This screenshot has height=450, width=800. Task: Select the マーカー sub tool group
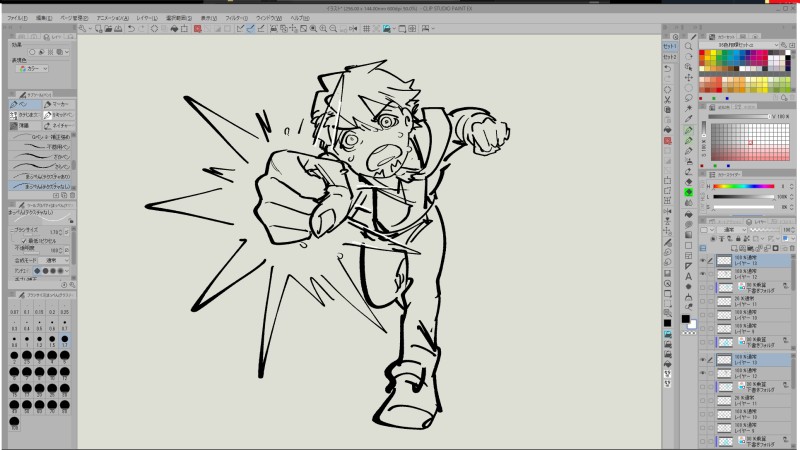point(59,104)
